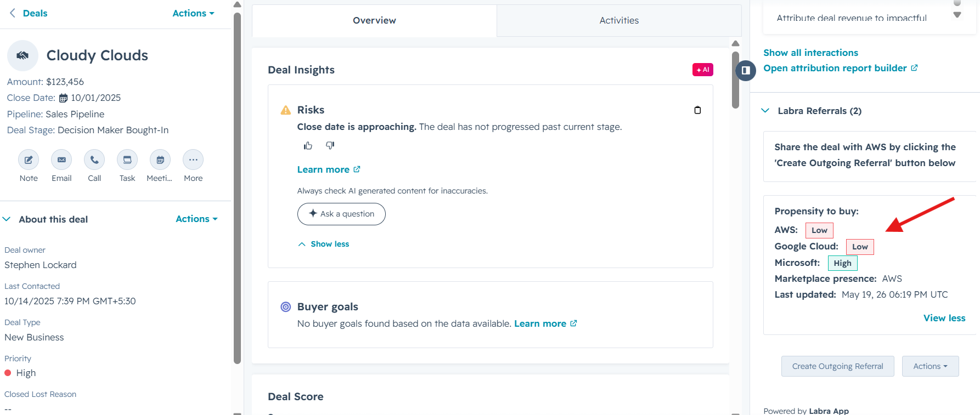Viewport: 980px width, 415px height.
Task: Select the Overview tab
Action: [x=374, y=20]
